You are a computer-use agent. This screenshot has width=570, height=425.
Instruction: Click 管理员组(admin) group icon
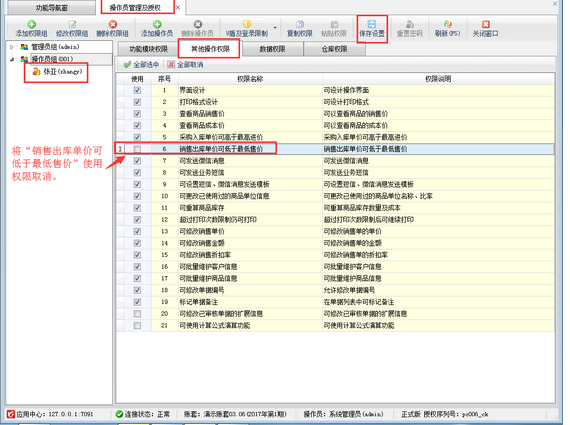[x=24, y=47]
